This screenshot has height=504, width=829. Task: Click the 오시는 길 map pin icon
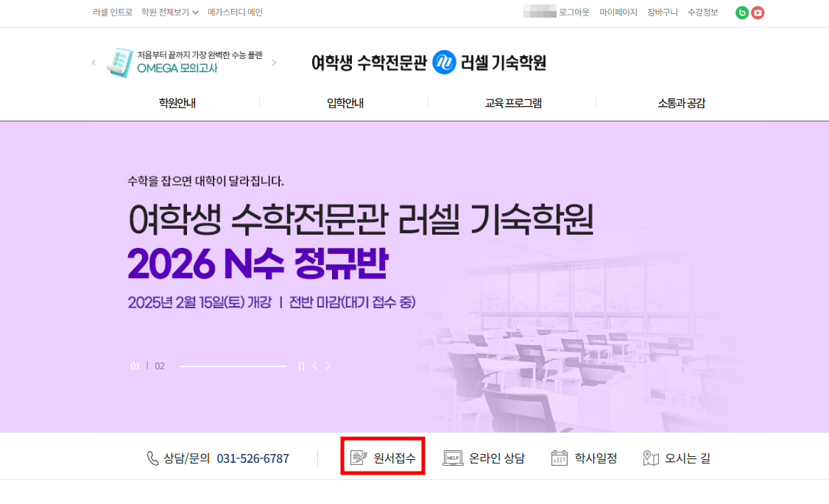click(x=651, y=458)
